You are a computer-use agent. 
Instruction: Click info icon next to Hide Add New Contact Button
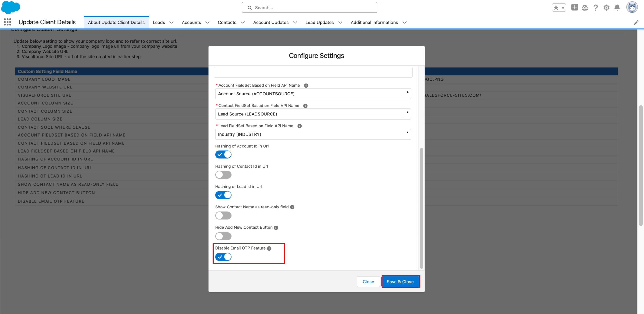(276, 228)
